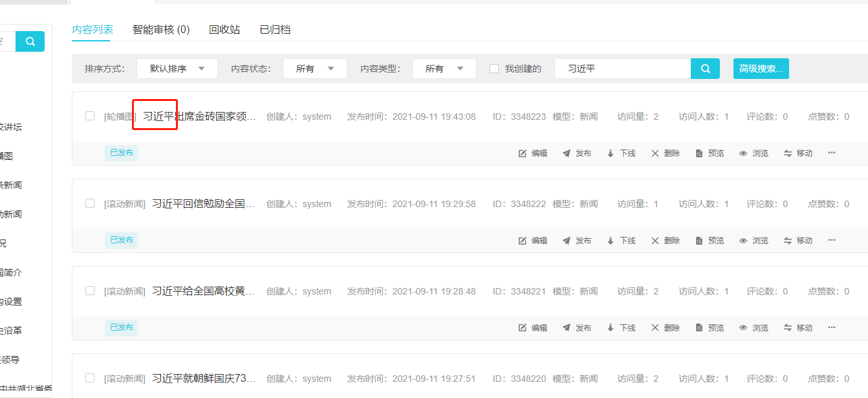Tick the 我创建的 checkbox
The image size is (868, 398).
[x=494, y=69]
